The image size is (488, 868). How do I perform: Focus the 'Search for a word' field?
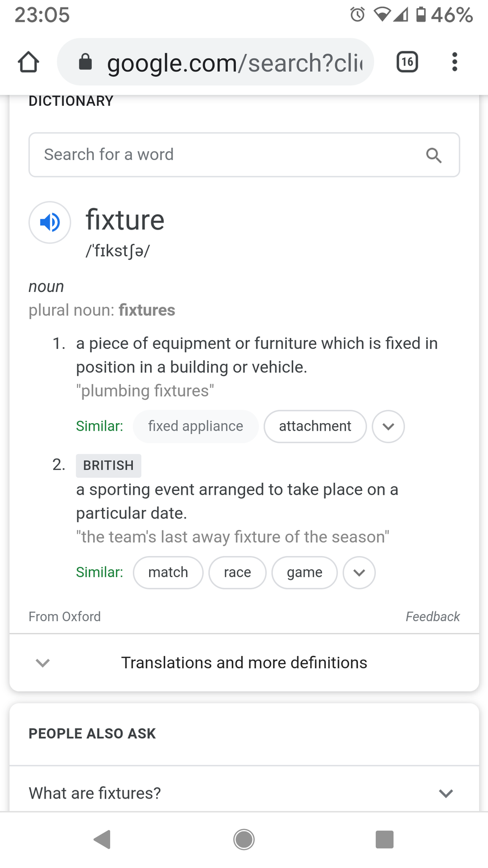[228, 155]
